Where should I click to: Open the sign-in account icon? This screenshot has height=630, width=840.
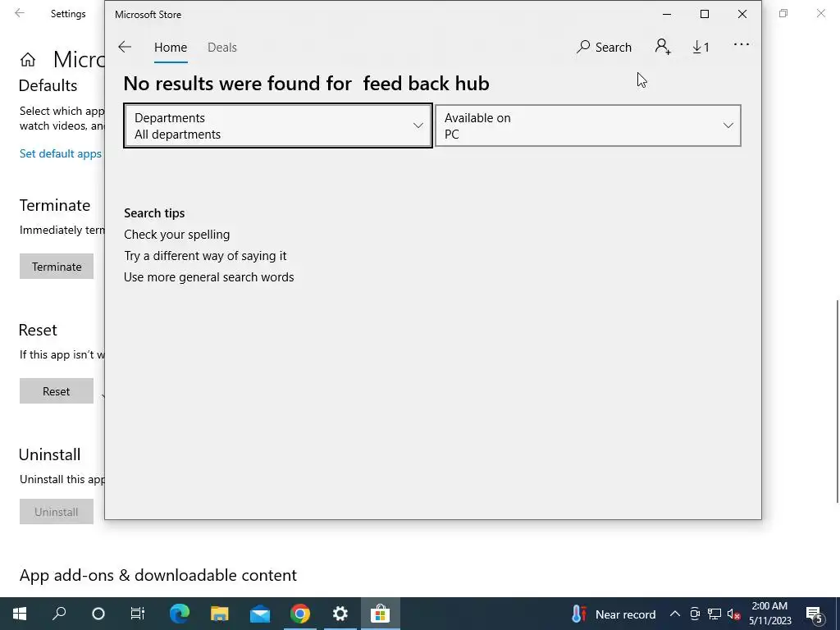pyautogui.click(x=663, y=47)
